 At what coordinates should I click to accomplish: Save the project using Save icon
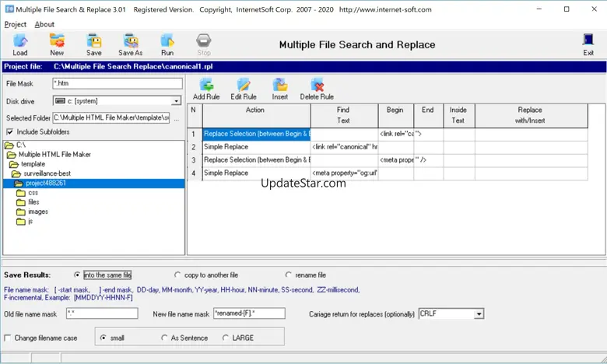point(93,44)
